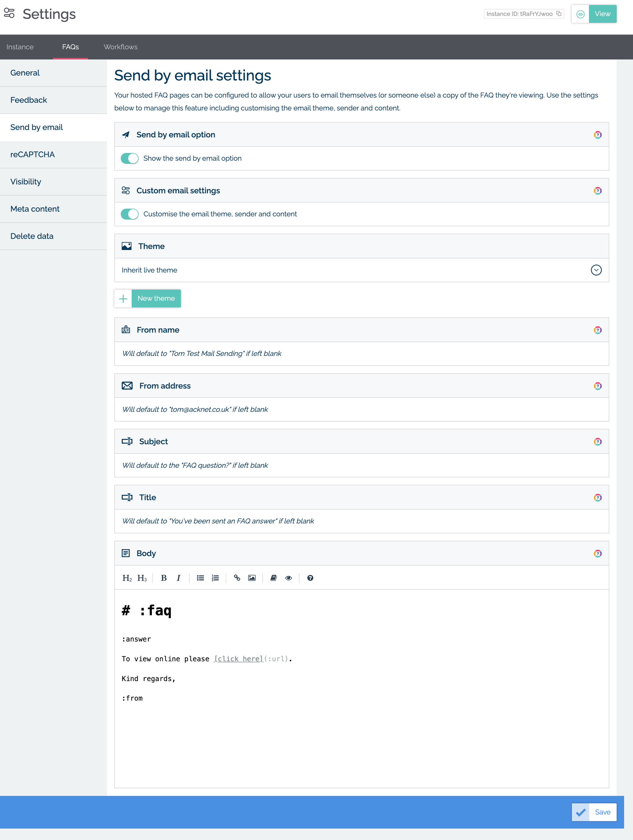The image size is (633, 840).
Task: Click the link insert icon in Body toolbar
Action: coord(237,578)
